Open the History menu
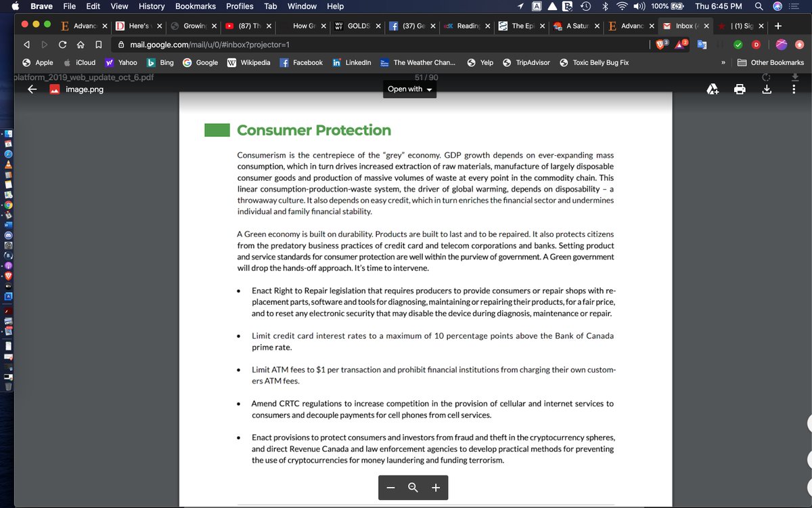This screenshot has width=812, height=508. click(152, 6)
